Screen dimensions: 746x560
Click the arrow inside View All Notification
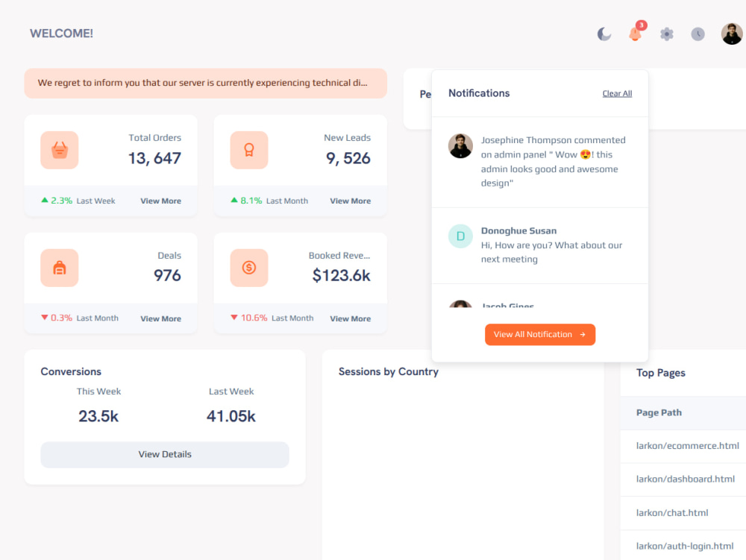pyautogui.click(x=583, y=335)
